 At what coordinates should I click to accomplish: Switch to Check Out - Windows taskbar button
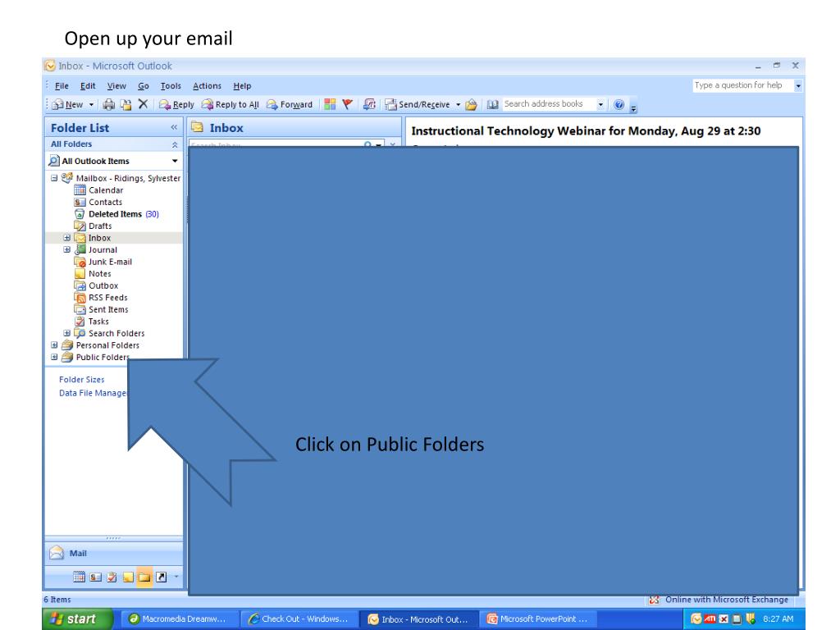(x=299, y=619)
